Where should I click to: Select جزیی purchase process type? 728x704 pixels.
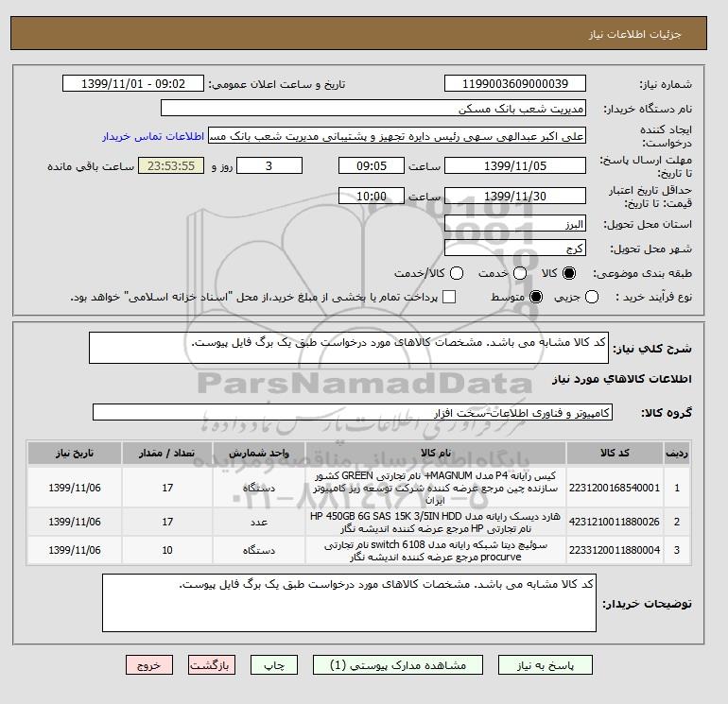pyautogui.click(x=593, y=297)
